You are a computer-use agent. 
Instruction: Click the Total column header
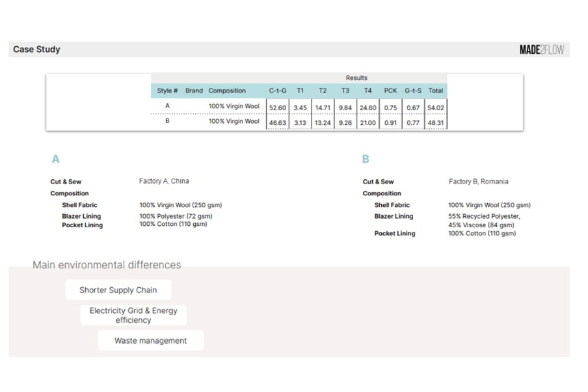(x=435, y=91)
